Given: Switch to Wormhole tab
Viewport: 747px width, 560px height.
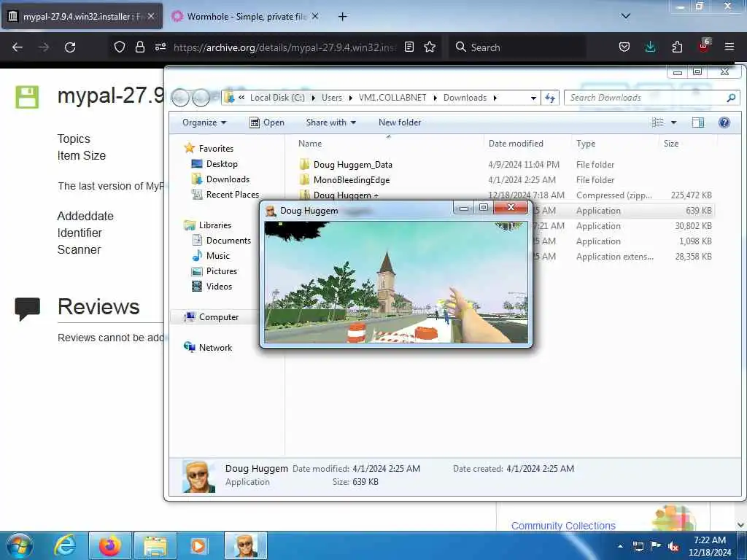Looking at the screenshot, I should pyautogui.click(x=245, y=17).
